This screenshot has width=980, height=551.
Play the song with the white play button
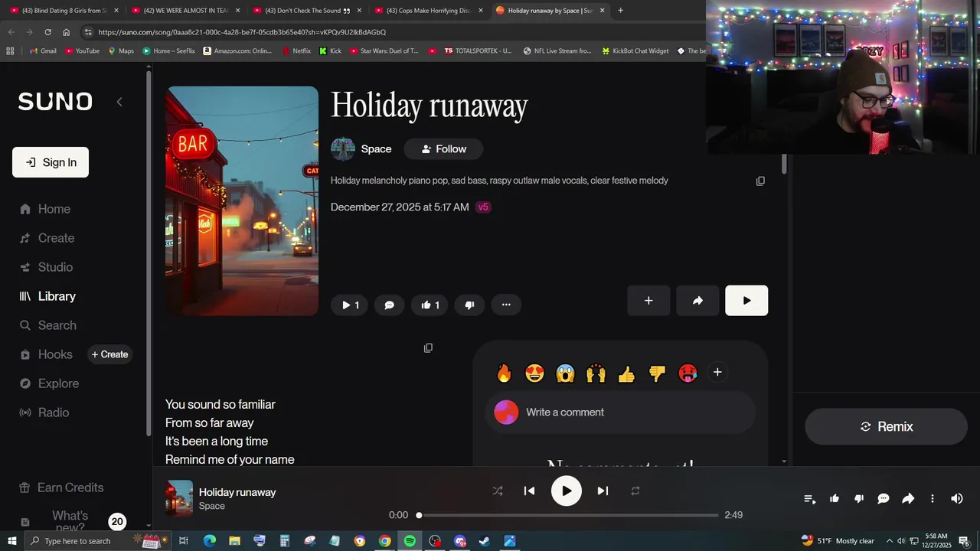(x=746, y=301)
